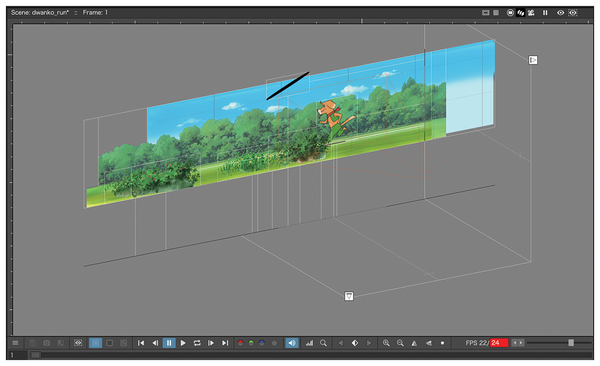Switch to camera view icon
The image size is (600, 366).
point(531,13)
